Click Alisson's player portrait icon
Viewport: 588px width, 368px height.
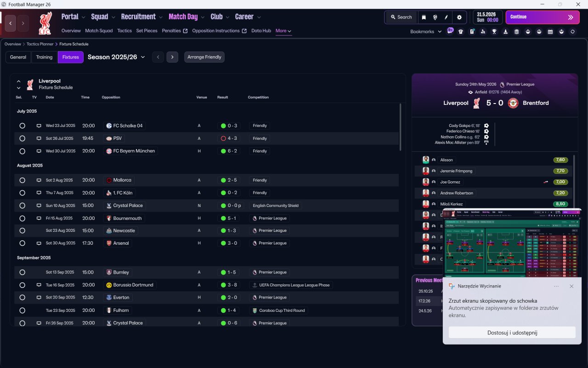tap(426, 160)
